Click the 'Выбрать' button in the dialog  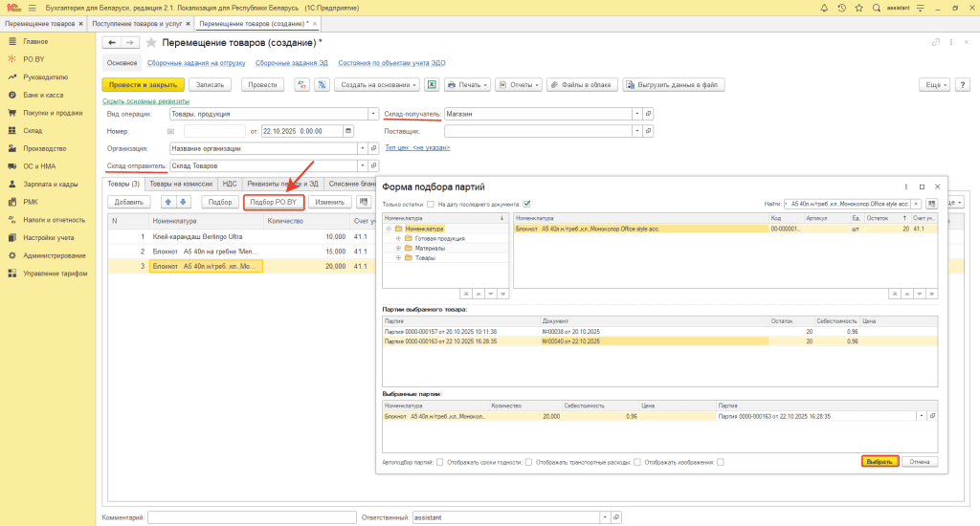[879, 461]
